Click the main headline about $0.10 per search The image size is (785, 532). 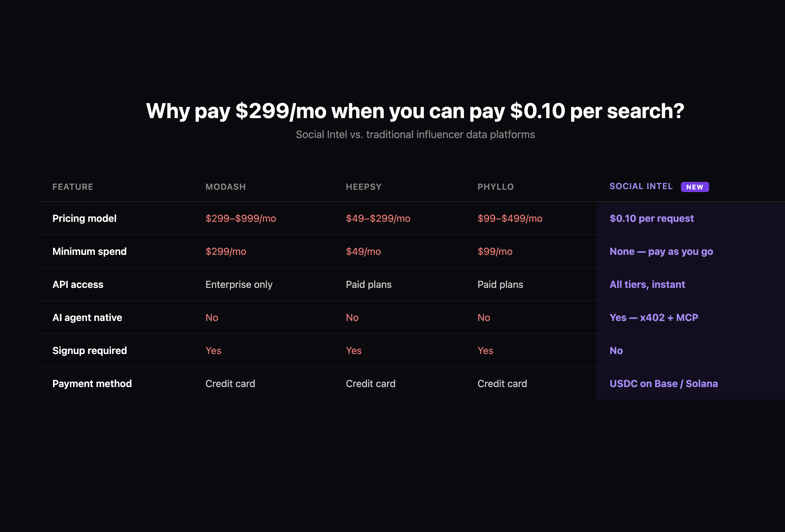tap(415, 111)
